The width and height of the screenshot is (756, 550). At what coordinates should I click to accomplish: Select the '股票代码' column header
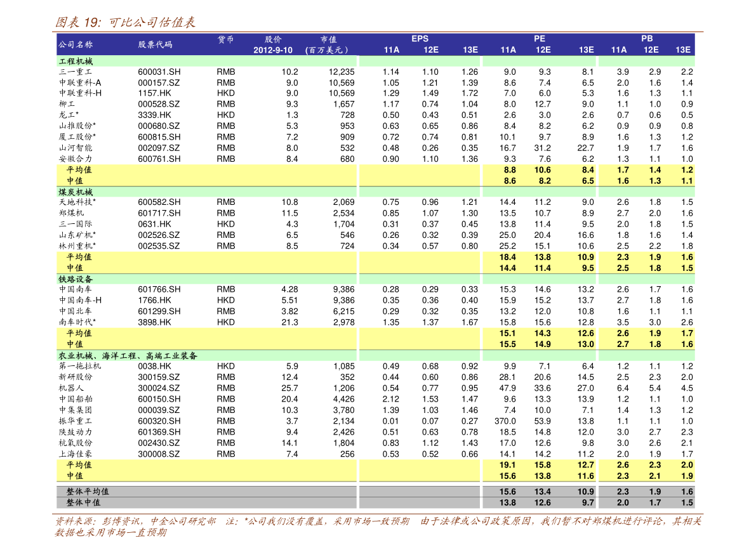tap(155, 44)
